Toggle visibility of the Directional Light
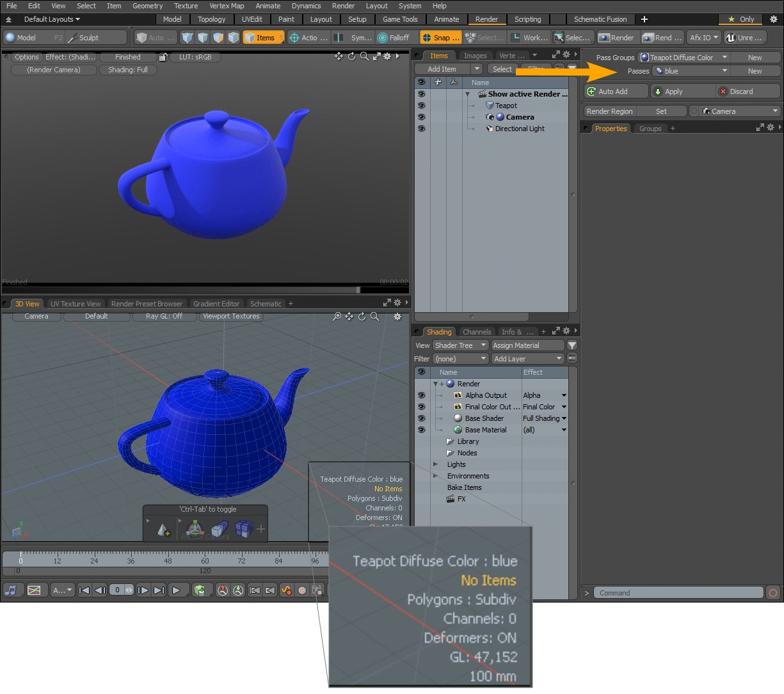This screenshot has height=694, width=784. (421, 129)
